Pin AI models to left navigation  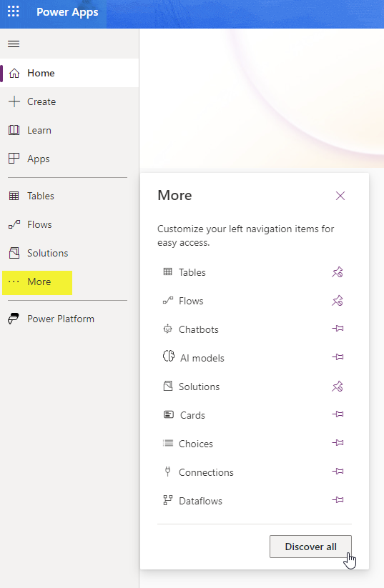(x=338, y=357)
